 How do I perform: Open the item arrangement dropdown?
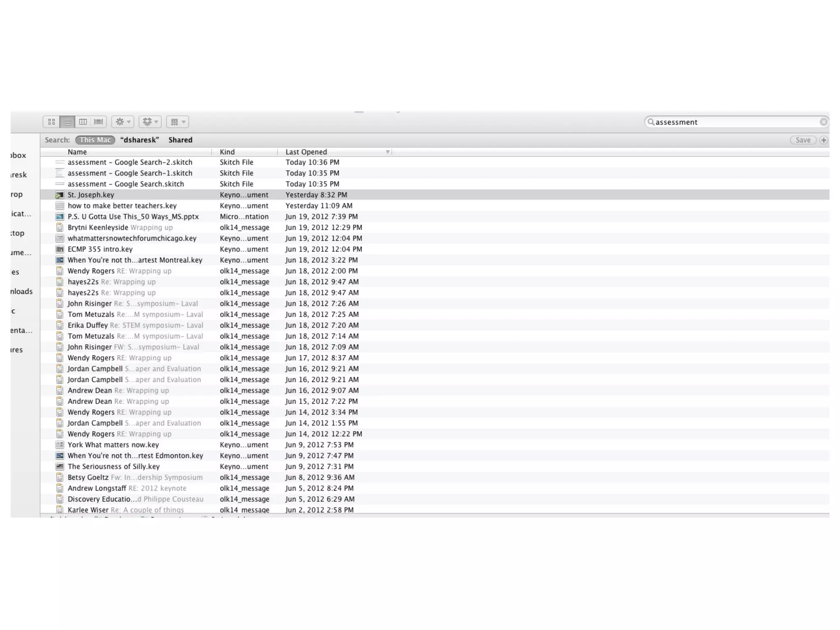[x=177, y=122]
